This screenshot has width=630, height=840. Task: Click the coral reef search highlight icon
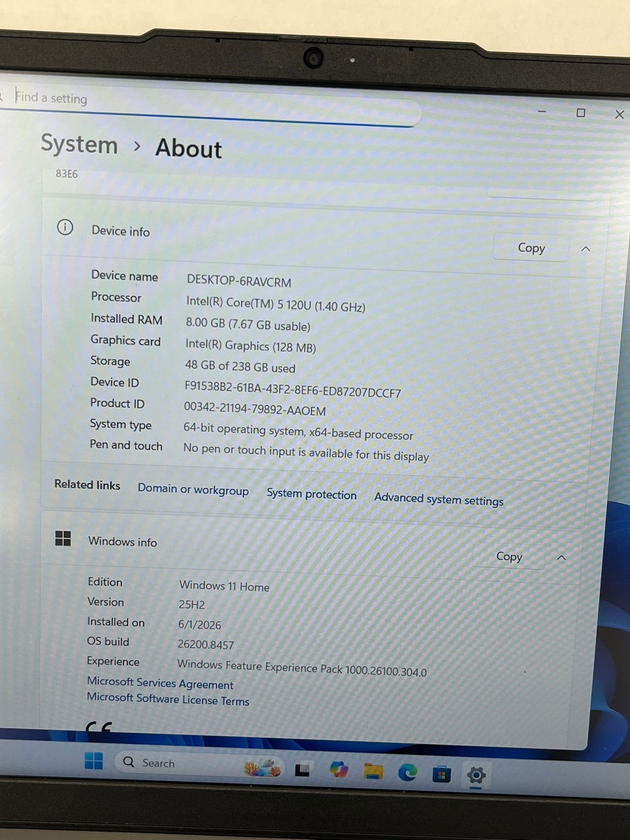coord(263,767)
